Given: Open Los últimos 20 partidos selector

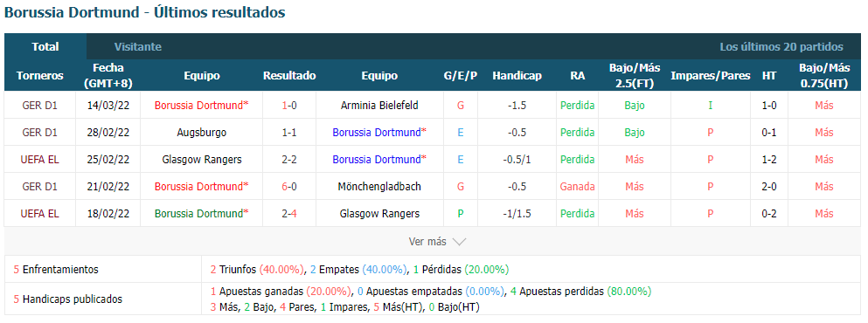Looking at the screenshot, I should 781,47.
